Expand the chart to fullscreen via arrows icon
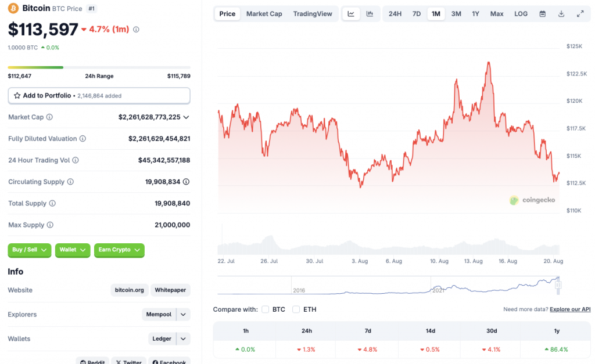Screen dimensions: 595x364 (579, 13)
